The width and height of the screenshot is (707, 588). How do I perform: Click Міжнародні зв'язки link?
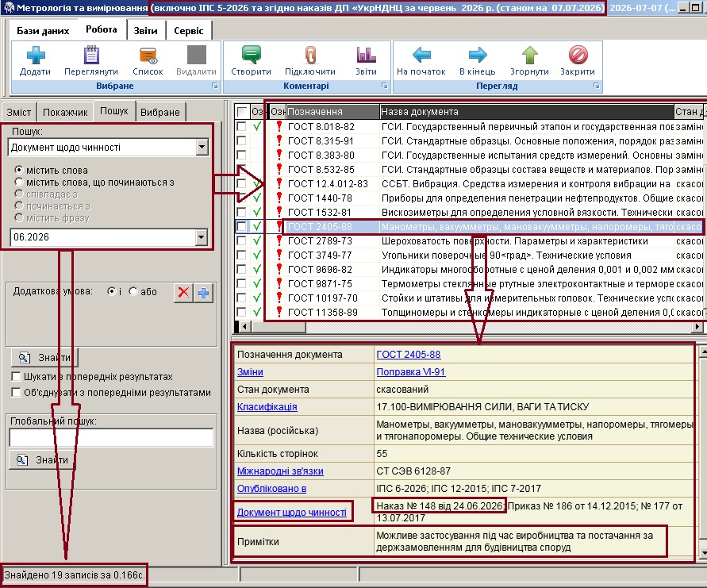click(x=280, y=471)
